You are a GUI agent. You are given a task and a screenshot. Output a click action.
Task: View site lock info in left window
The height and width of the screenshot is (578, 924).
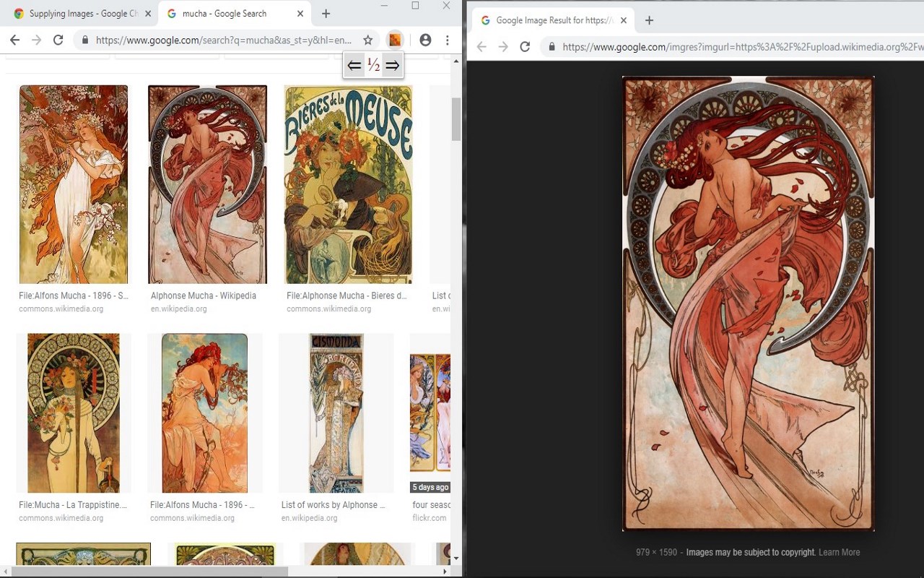click(85, 40)
